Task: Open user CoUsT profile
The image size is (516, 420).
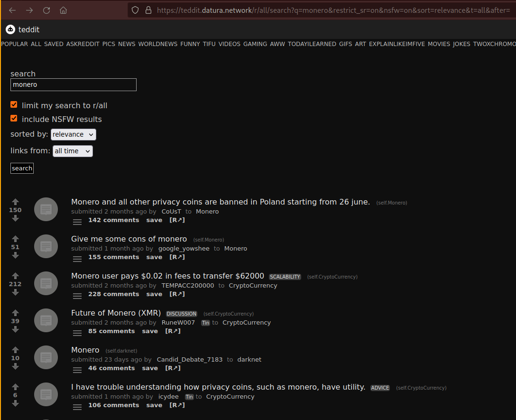Action: pos(171,212)
